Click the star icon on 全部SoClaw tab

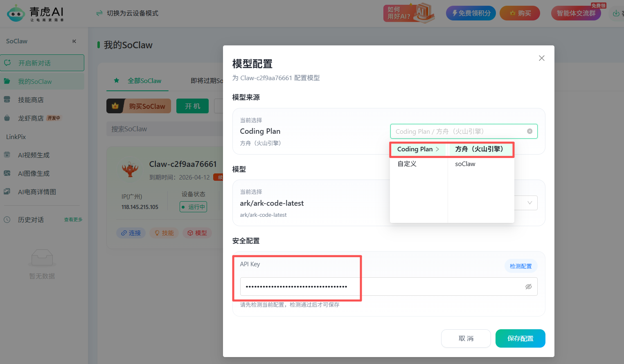click(x=117, y=81)
